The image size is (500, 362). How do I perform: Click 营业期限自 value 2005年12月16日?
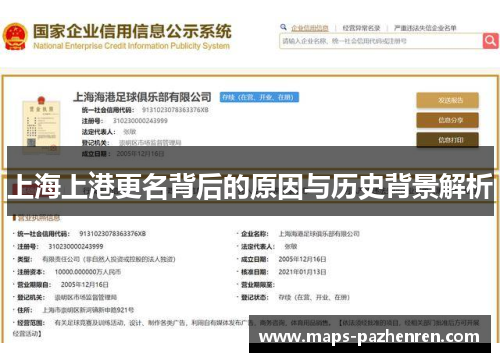pyautogui.click(x=85, y=285)
